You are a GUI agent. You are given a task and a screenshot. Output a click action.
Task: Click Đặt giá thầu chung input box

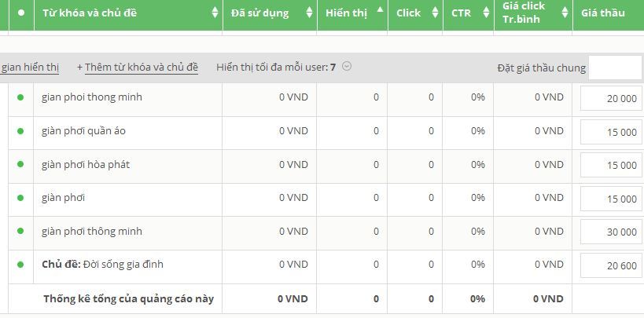615,68
